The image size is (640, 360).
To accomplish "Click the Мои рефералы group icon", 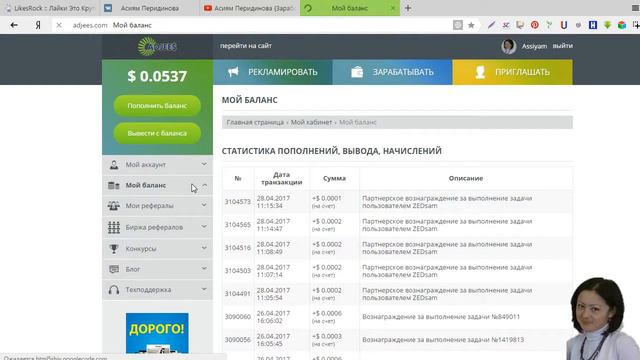I will point(114,206).
